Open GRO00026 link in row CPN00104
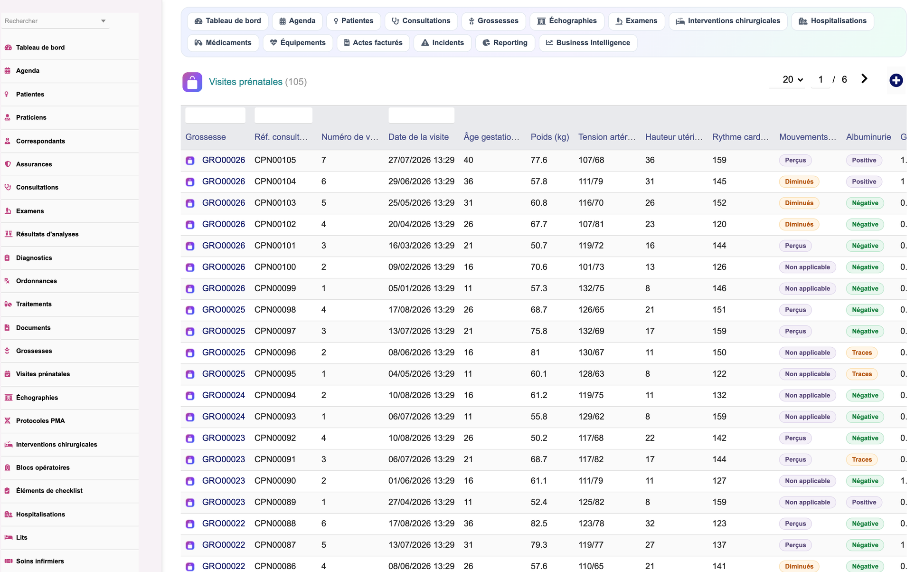 [x=224, y=181]
